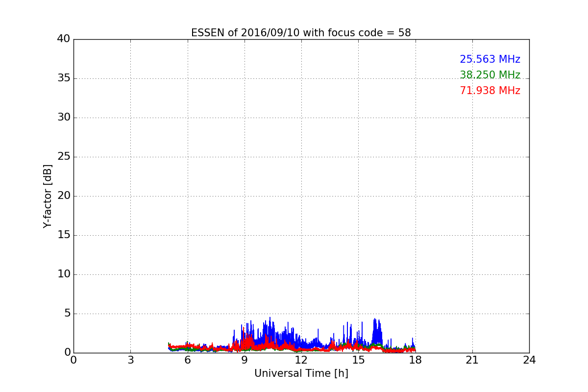The height and width of the screenshot is (392, 588).
Task: Select the blue 25.563 MHz legend label
Action: tap(490, 59)
